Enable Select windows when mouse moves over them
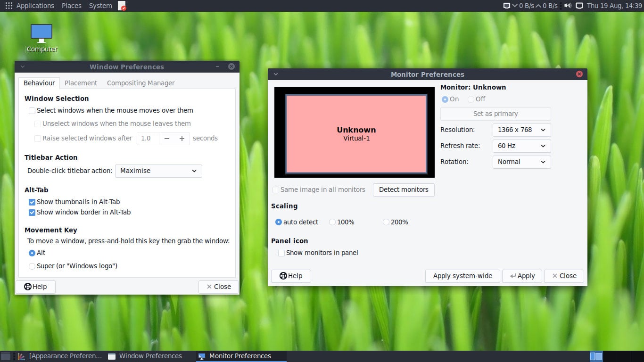The height and width of the screenshot is (362, 644). (x=32, y=111)
